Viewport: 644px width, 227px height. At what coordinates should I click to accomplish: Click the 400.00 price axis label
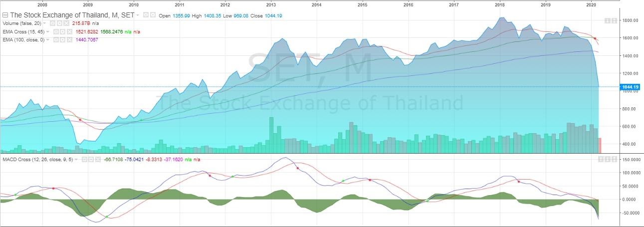[630, 144]
